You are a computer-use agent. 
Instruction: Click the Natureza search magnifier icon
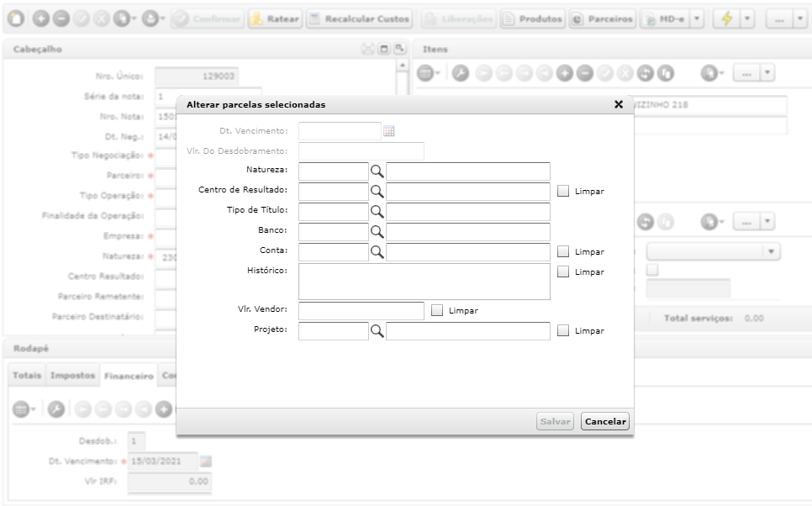pyautogui.click(x=377, y=171)
